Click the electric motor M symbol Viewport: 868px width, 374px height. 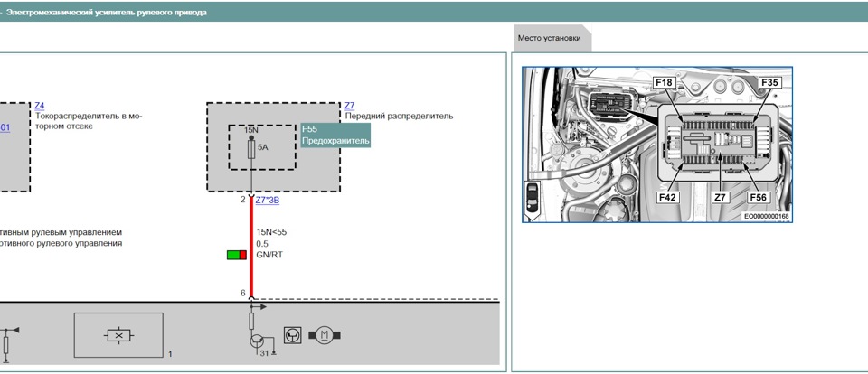325,335
